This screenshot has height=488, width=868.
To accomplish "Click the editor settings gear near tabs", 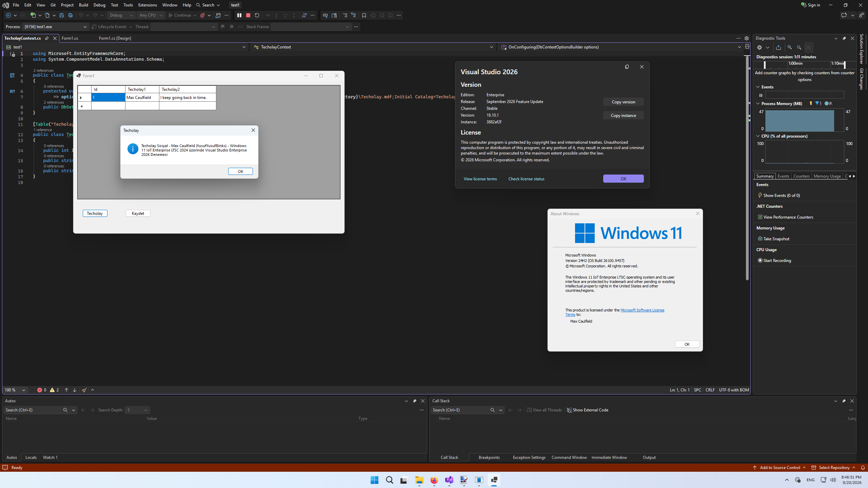I will coord(747,38).
